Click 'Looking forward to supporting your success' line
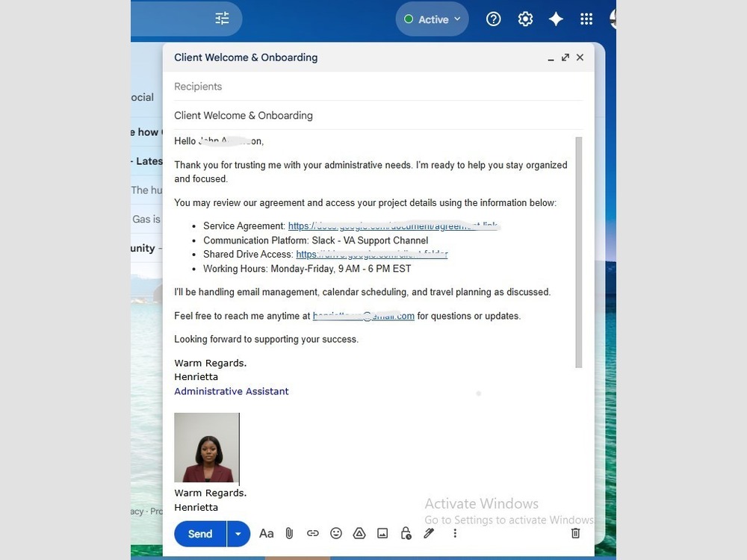 (x=267, y=339)
